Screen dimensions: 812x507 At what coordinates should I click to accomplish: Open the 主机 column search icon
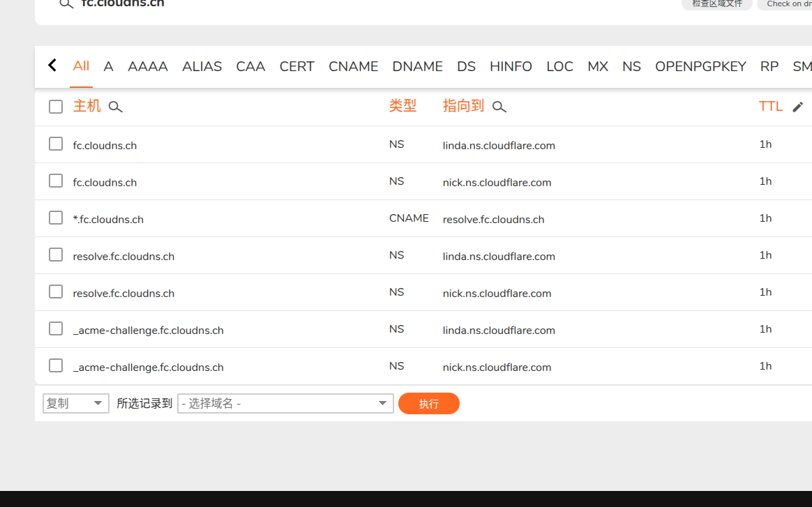click(116, 107)
